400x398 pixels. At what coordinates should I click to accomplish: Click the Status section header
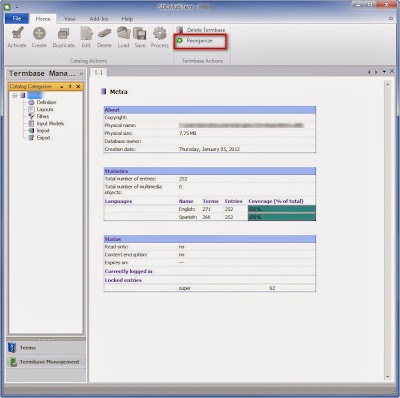tap(210, 239)
